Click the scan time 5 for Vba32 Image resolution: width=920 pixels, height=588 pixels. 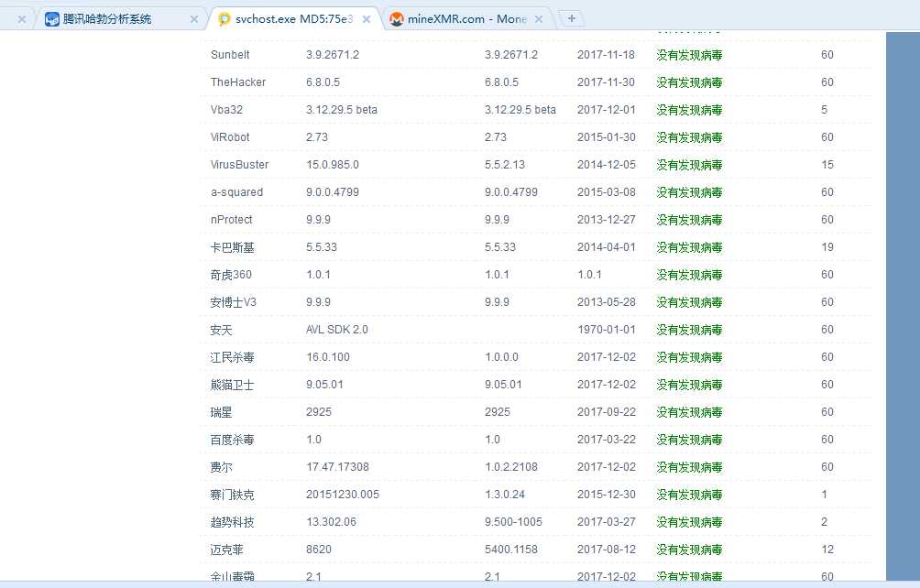pos(825,110)
